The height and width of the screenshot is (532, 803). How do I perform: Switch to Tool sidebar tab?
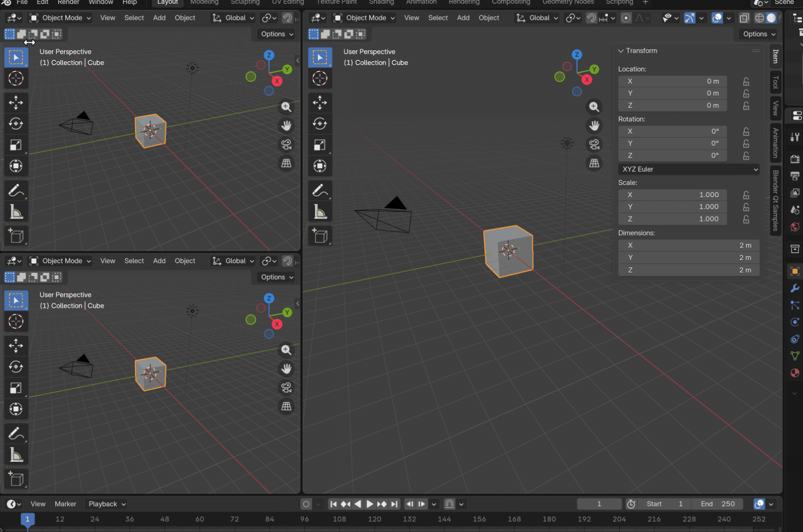pos(775,82)
